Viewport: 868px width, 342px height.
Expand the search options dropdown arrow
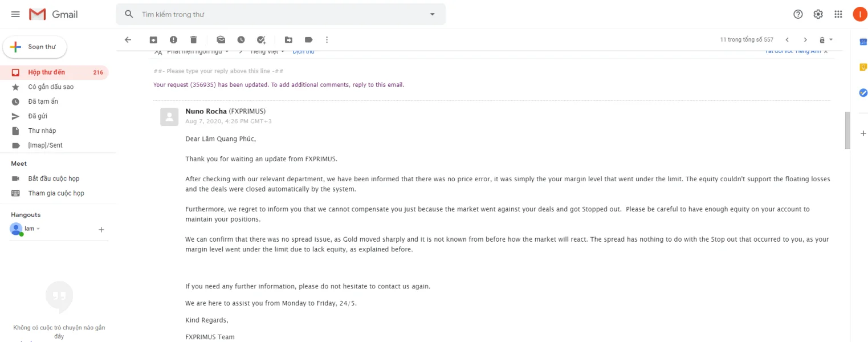pyautogui.click(x=432, y=14)
